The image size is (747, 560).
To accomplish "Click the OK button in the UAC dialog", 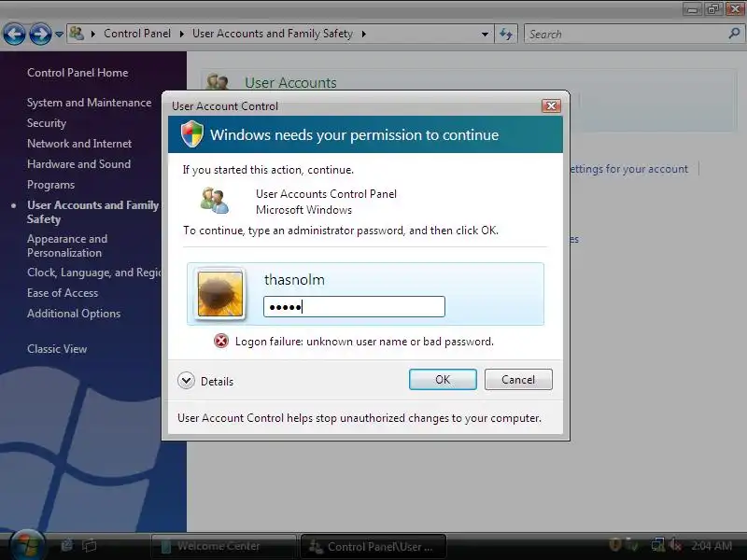I will 443,380.
